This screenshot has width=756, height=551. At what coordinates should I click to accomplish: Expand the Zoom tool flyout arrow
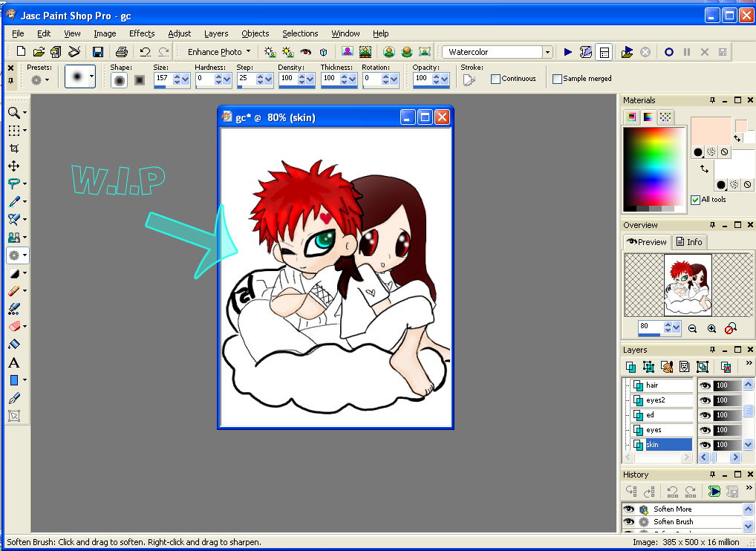pos(25,113)
